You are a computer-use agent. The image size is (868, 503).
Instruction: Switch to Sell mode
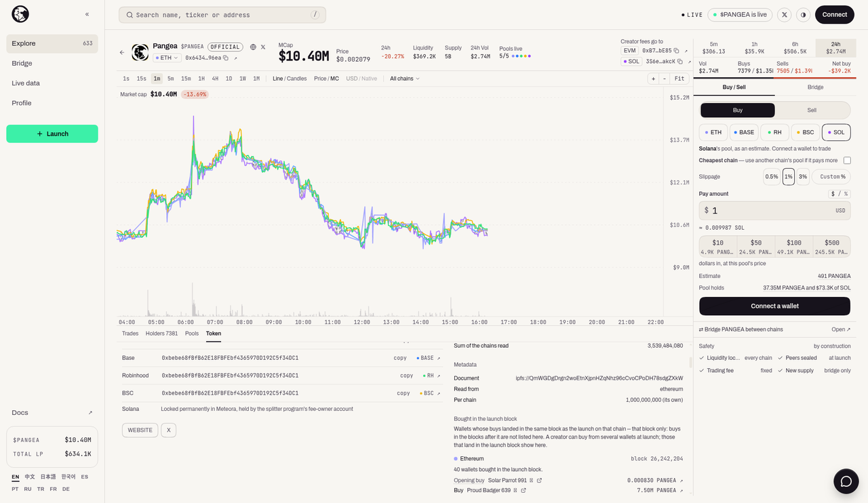[812, 110]
